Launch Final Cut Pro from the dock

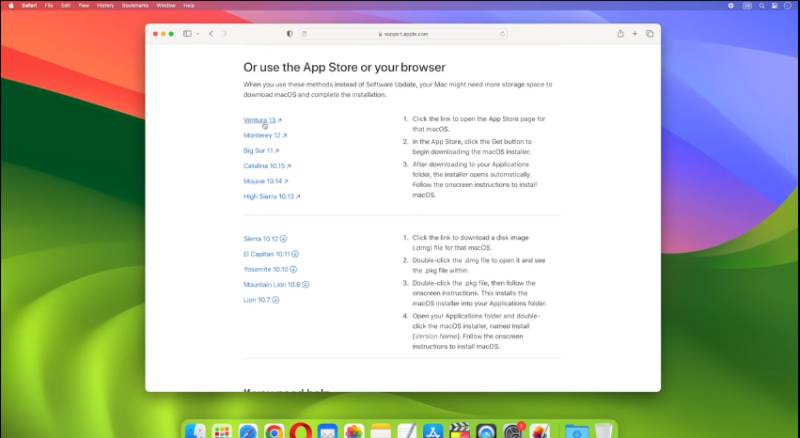[x=460, y=432]
